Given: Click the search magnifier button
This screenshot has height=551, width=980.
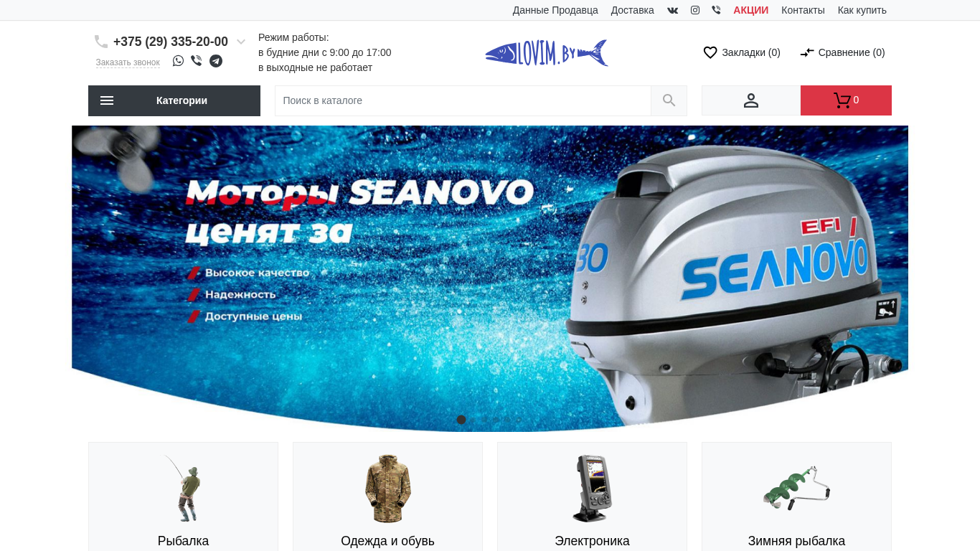Looking at the screenshot, I should coord(669,100).
